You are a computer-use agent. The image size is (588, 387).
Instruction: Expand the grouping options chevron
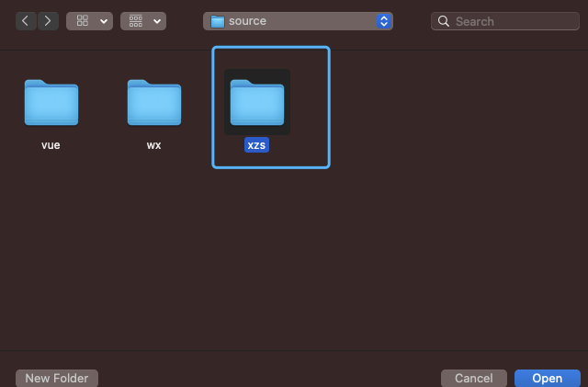157,21
